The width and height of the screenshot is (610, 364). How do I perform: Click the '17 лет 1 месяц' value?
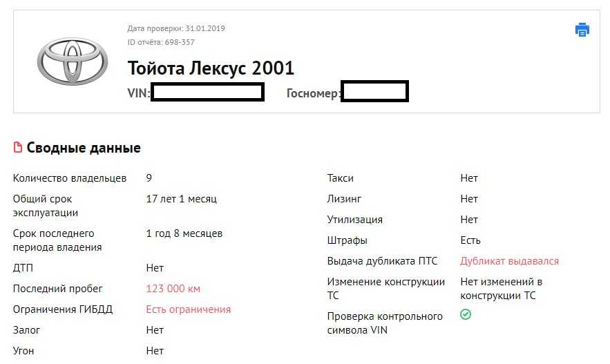181,199
